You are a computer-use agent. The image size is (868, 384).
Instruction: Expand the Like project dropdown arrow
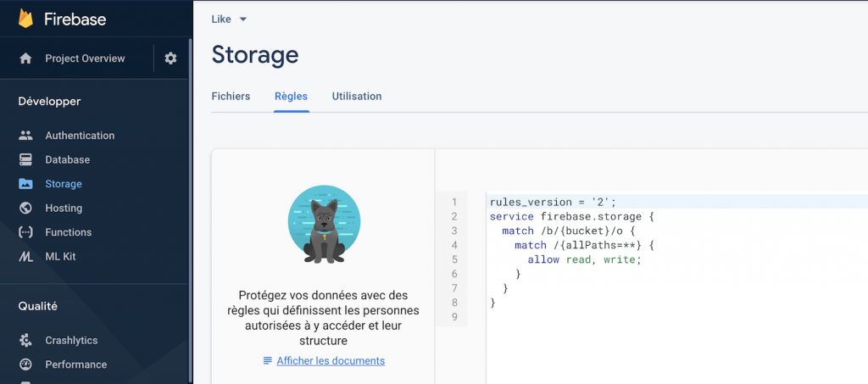click(x=243, y=19)
